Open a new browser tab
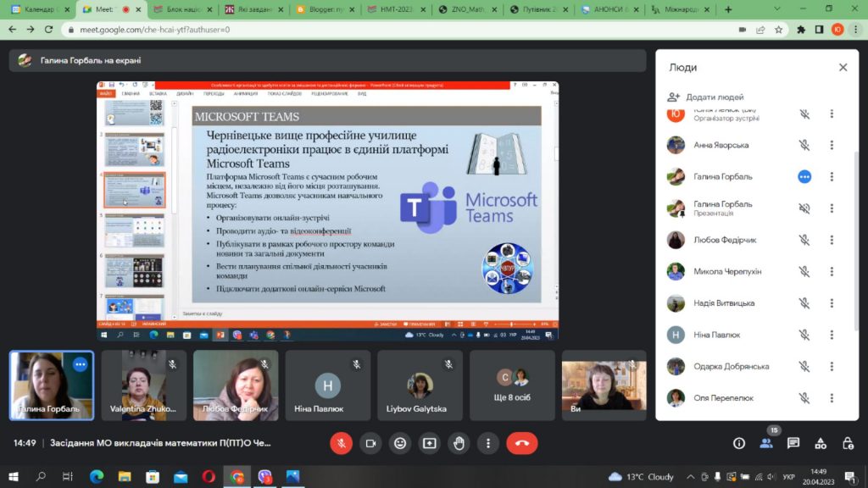 [x=728, y=9]
